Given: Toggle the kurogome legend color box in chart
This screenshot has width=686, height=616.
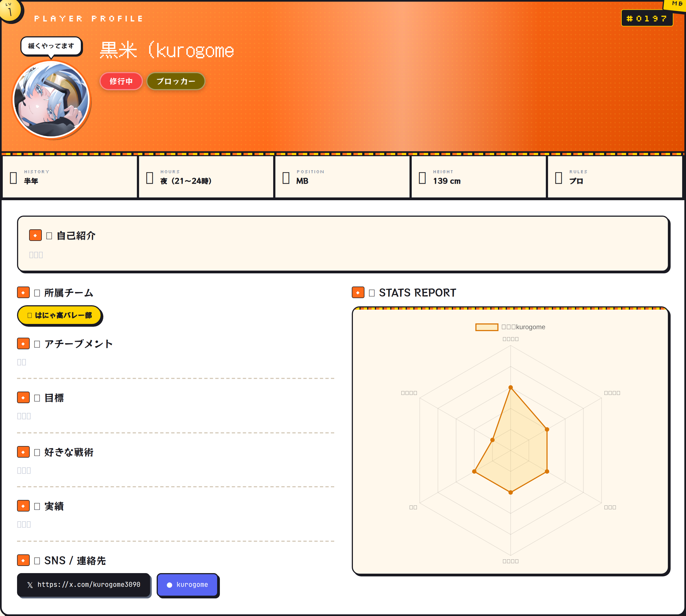Looking at the screenshot, I should [x=486, y=327].
